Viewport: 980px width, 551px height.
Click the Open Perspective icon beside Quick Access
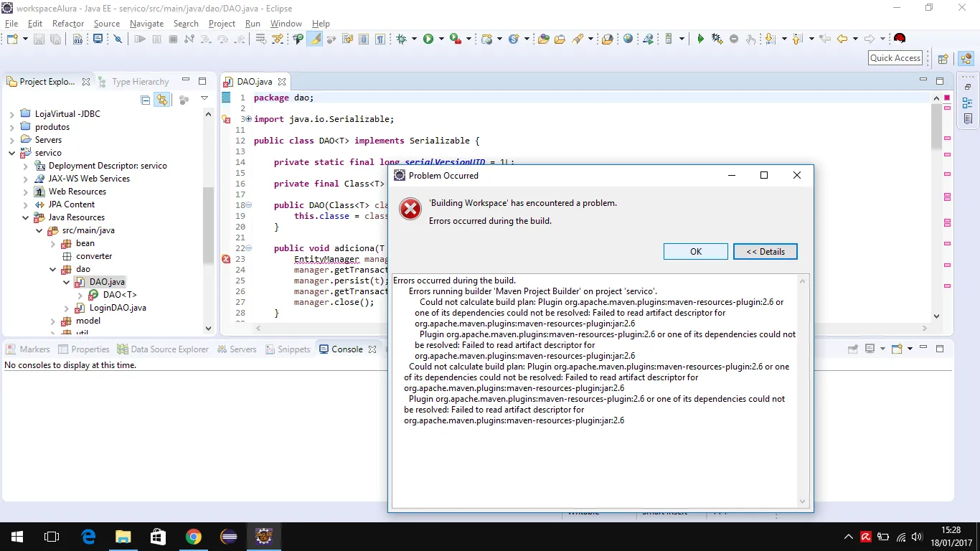pos(943,59)
